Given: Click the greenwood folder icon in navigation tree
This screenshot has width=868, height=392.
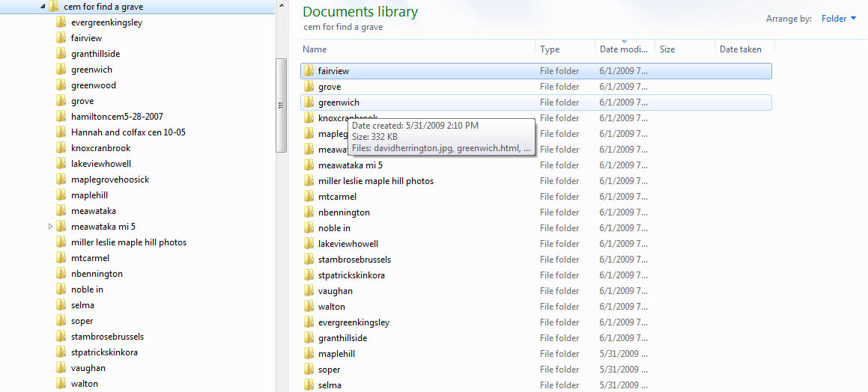Looking at the screenshot, I should click(x=61, y=85).
